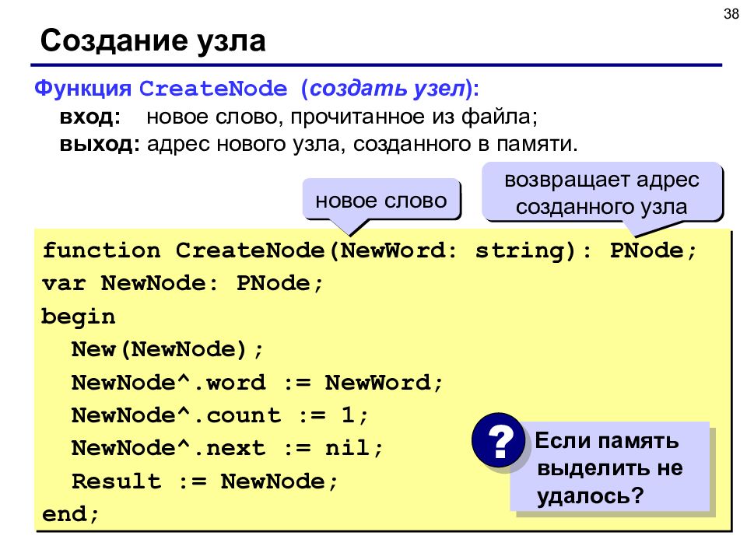Screen dimensions: 747x560
Task: Click the "новое слово" callout bubble
Action: point(381,201)
